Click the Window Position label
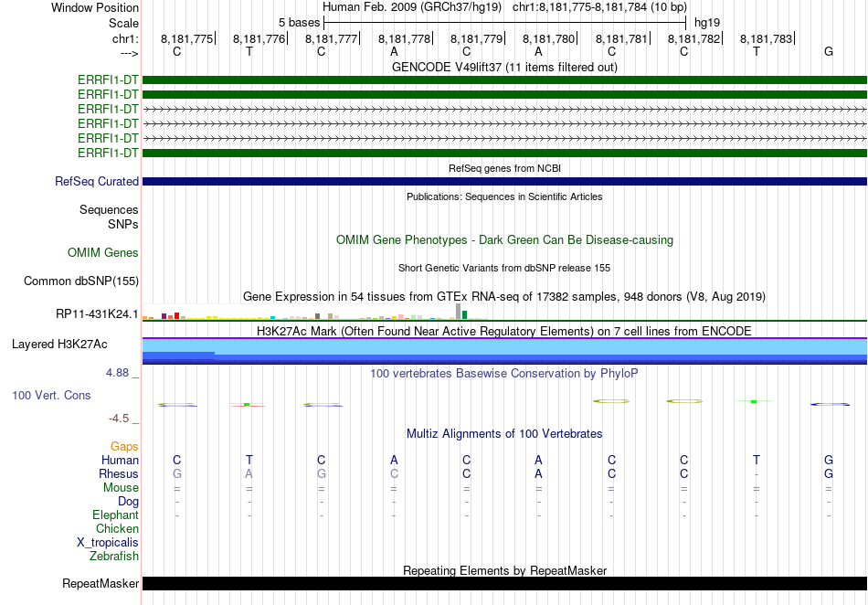This screenshot has height=605, width=868. [x=95, y=7]
